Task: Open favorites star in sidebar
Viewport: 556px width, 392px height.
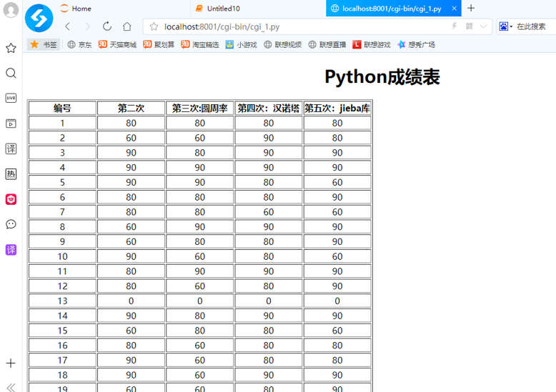Action: (x=11, y=48)
